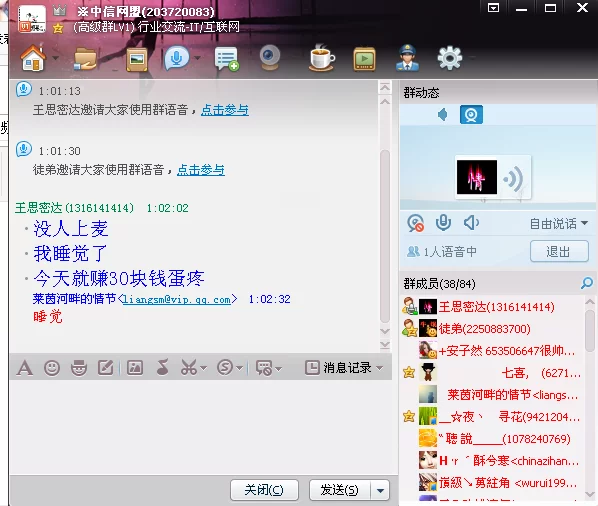Click the handwriting edit pencil icon
The height and width of the screenshot is (506, 598).
[x=106, y=368]
